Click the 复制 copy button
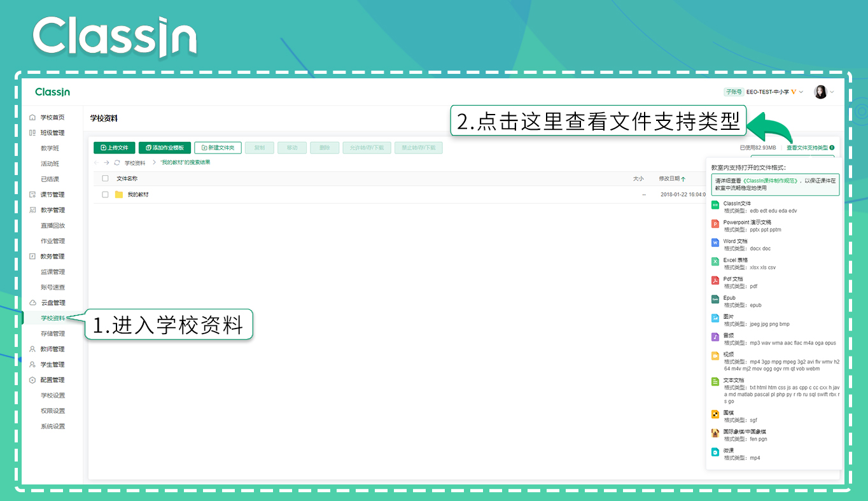Image resolution: width=868 pixels, height=501 pixels. tap(260, 148)
